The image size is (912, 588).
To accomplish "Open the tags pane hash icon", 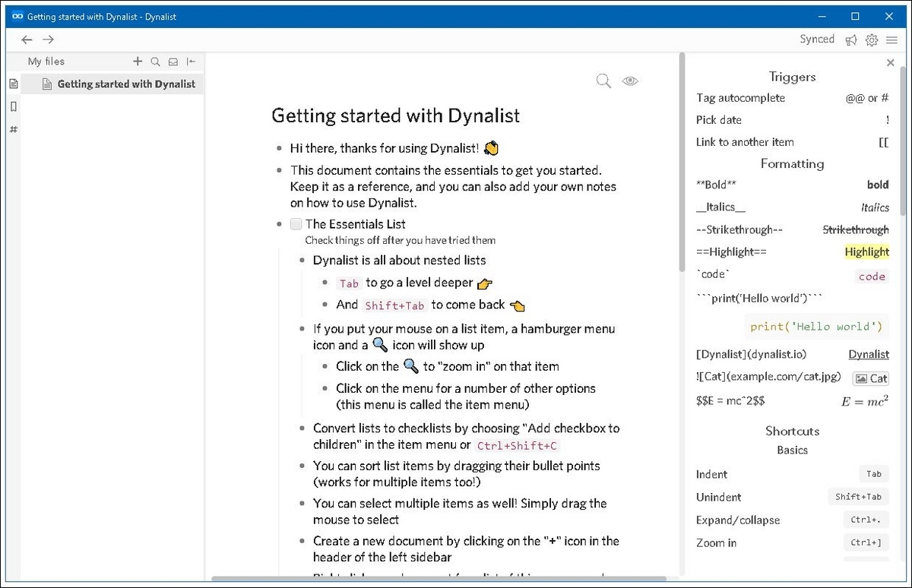I will (x=13, y=129).
